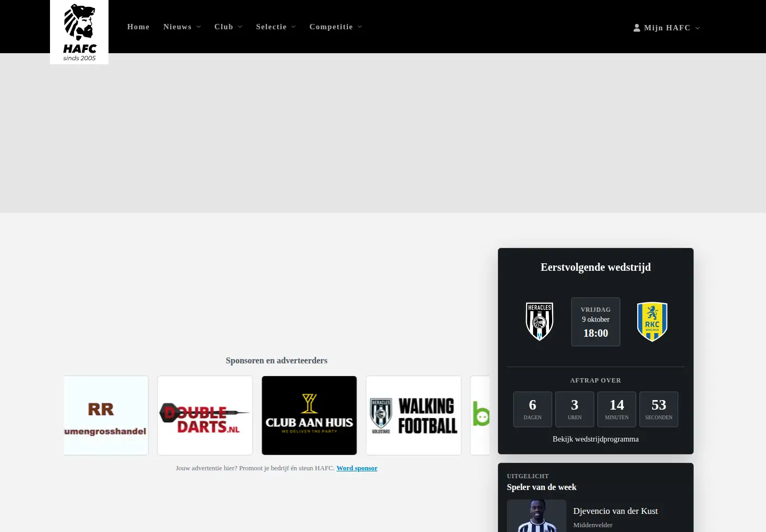Viewport: 766px width, 532px height.
Task: Open the Club Aan Huis sponsor card
Action: pos(309,415)
